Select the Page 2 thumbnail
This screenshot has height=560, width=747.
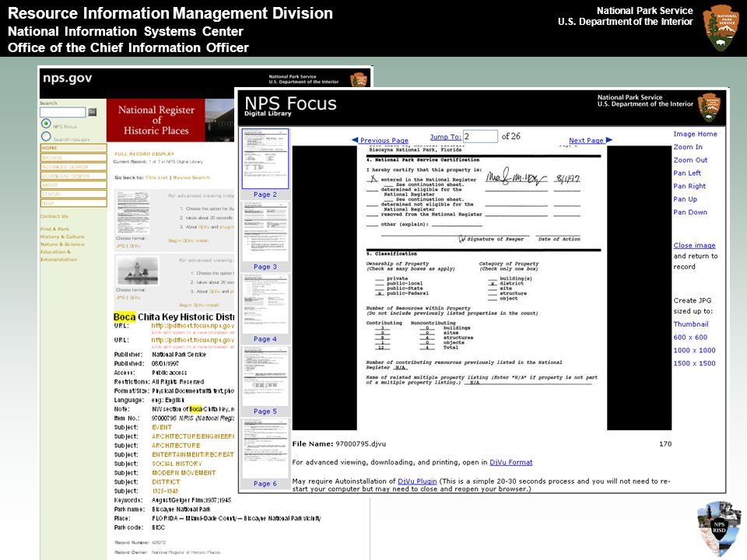point(265,159)
